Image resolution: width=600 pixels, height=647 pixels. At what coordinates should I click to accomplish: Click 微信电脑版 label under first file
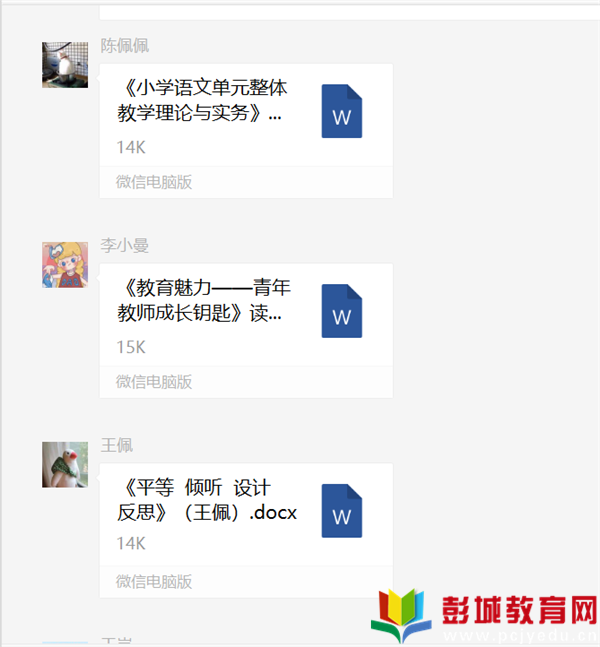[x=154, y=182]
